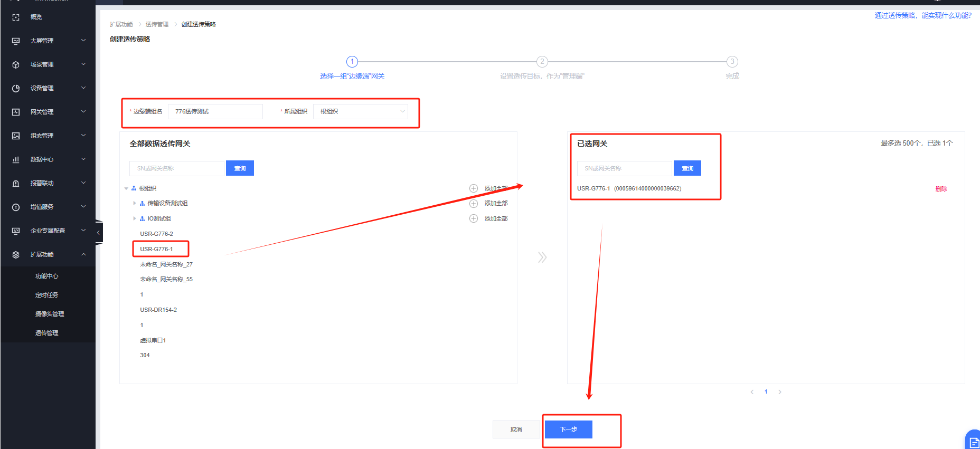Click 删除 link for USR-G776-1
This screenshot has height=449, width=980.
941,189
